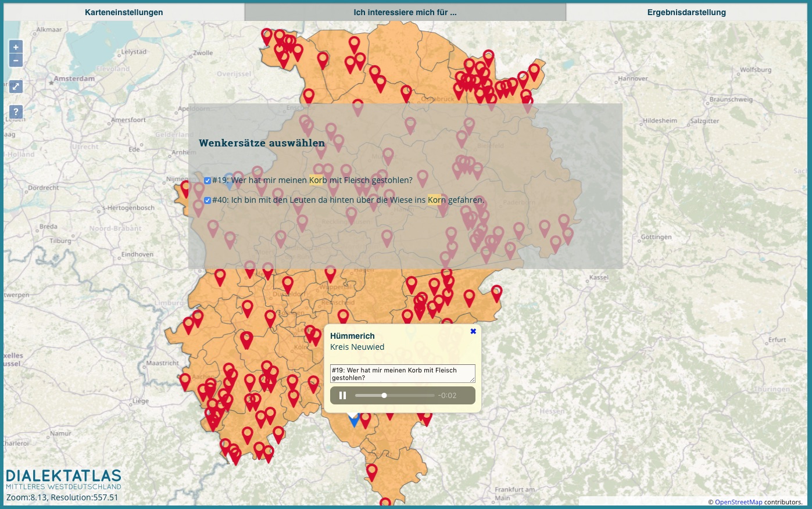Click the sentence text field in popup
This screenshot has width=812, height=509.
click(402, 374)
